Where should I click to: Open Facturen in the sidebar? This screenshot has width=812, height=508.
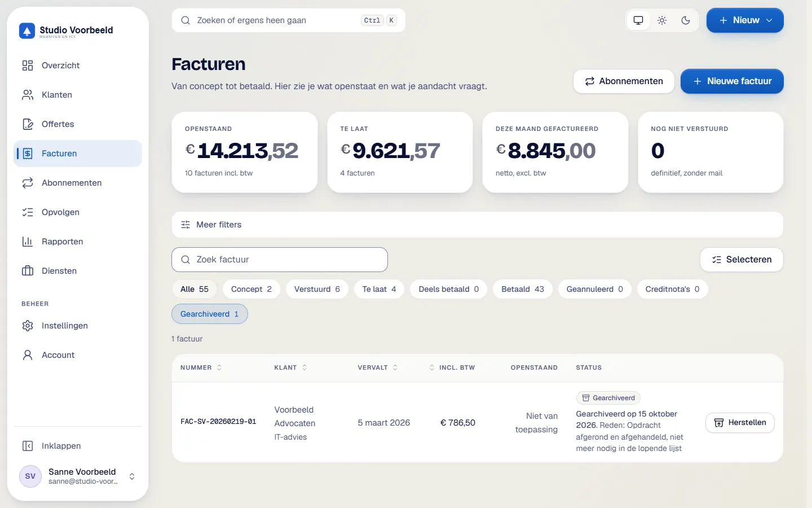(78, 154)
